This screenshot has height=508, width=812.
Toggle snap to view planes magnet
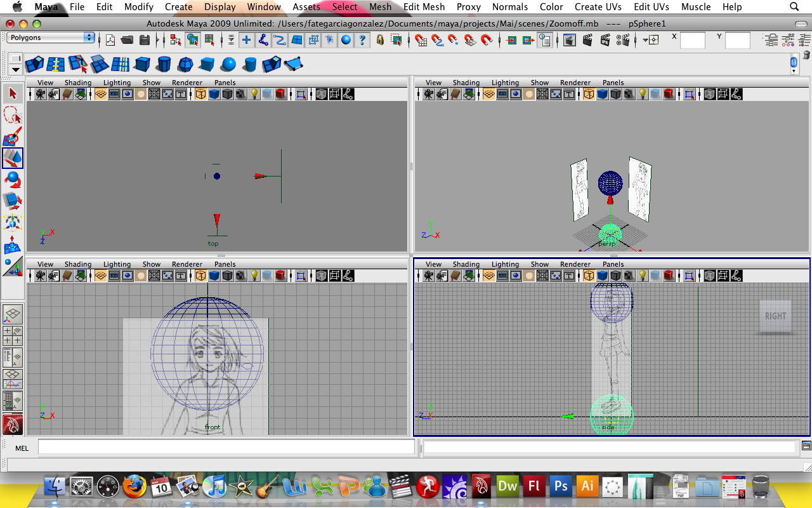[470, 40]
